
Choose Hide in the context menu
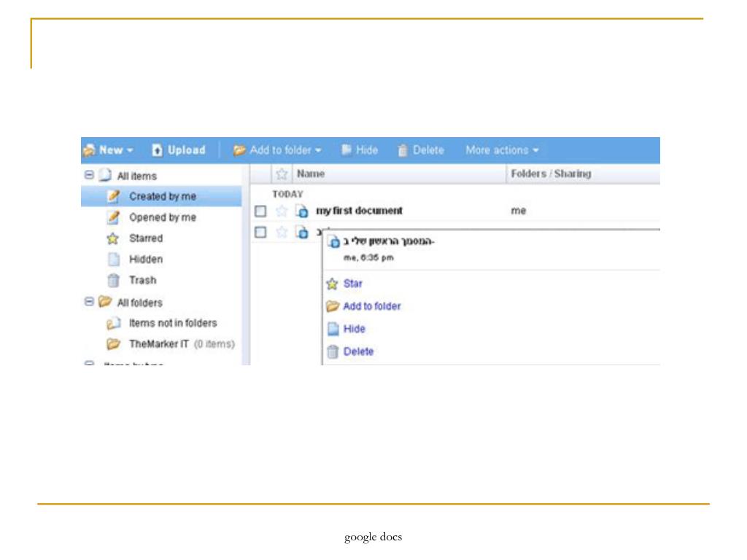coord(354,329)
